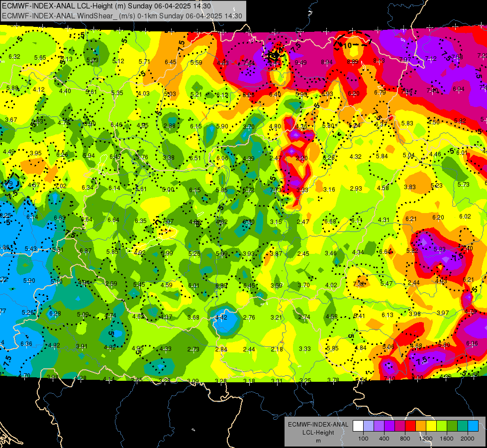Click the wind shear value 2.84

point(221,349)
